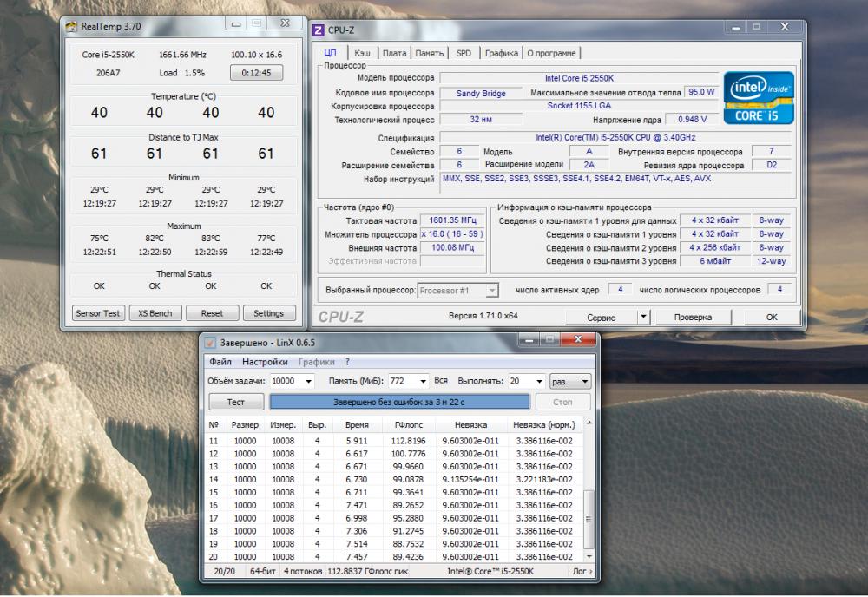Click the Время column header

coord(357,425)
